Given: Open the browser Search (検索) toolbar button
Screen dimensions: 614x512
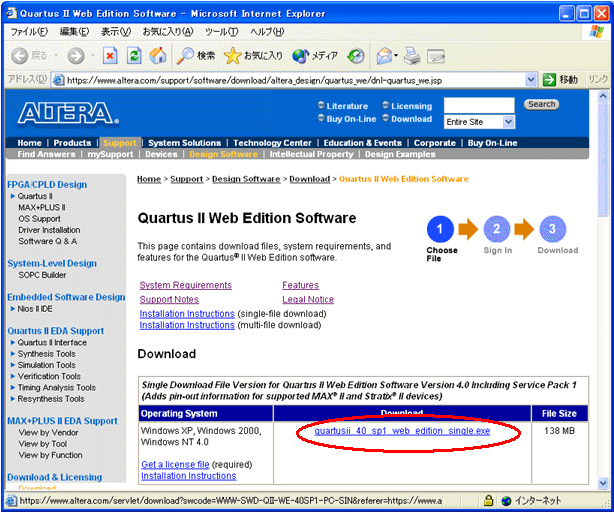Looking at the screenshot, I should tap(196, 56).
